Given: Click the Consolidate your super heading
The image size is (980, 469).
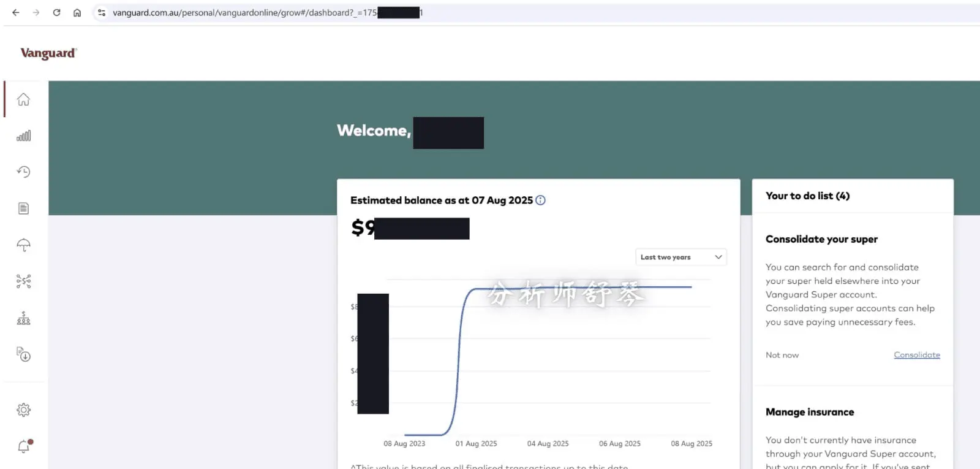Looking at the screenshot, I should (821, 239).
